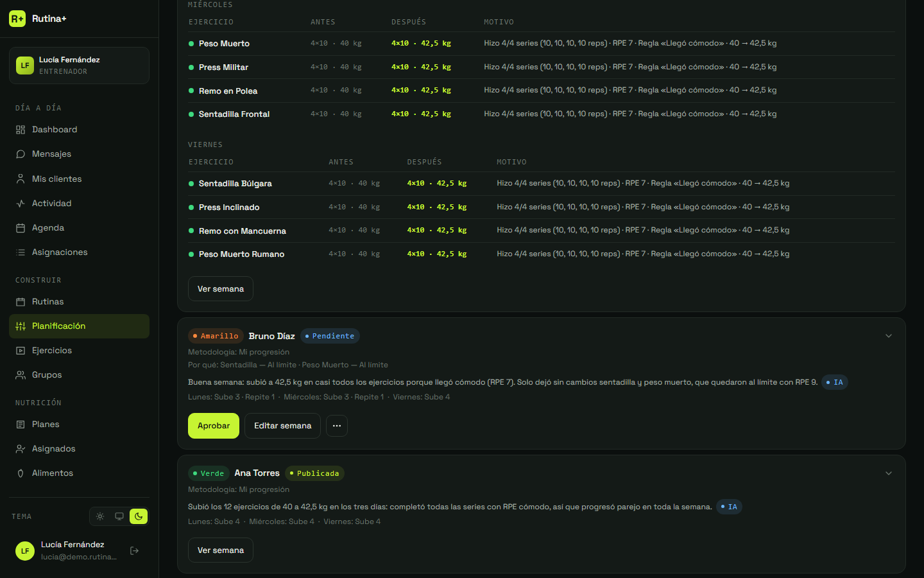The image size is (924, 578).
Task: Approve Bruno Díaz's week with Aprobar
Action: click(x=214, y=426)
